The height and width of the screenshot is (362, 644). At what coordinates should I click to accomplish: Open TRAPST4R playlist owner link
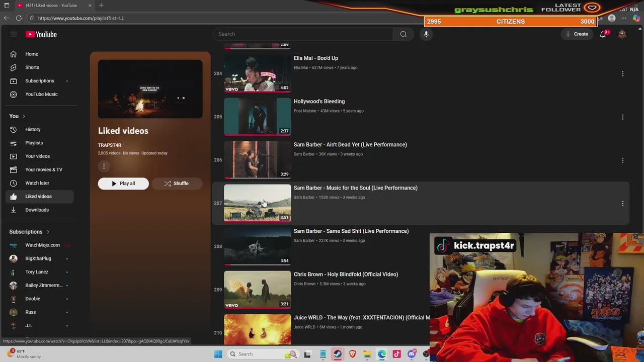[110, 145]
